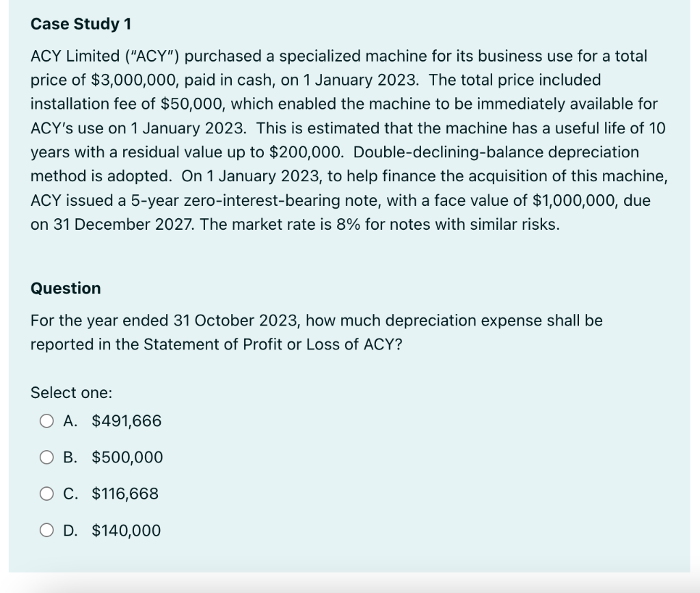The image size is (700, 593).
Task: Click the Question heading
Action: click(65, 288)
